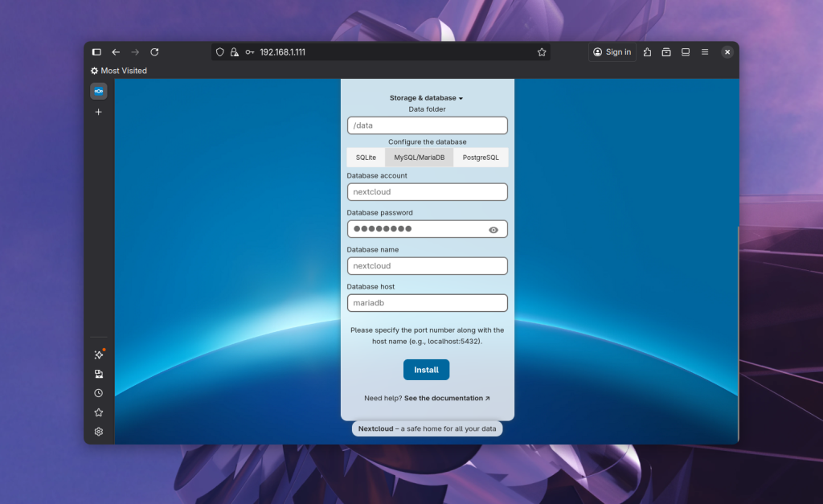823x504 pixels.
Task: Choose the MySQL/MariaDB database tab
Action: (419, 158)
